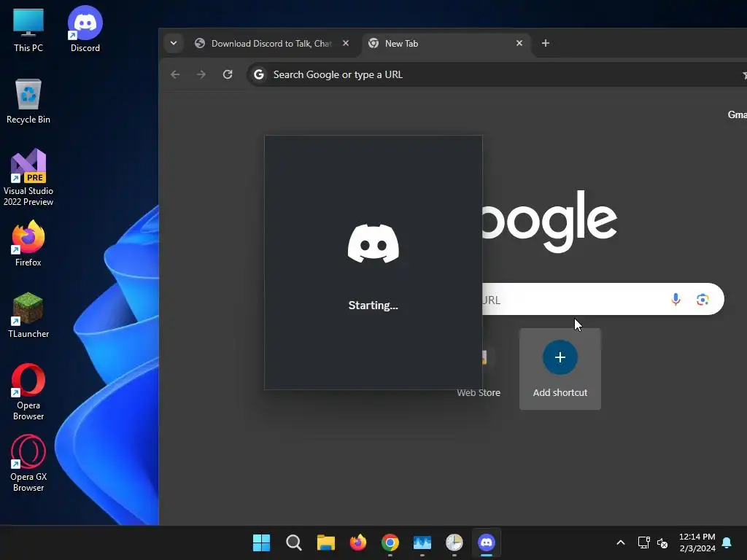
Task: Open File Explorer from taskbar
Action: click(x=326, y=542)
